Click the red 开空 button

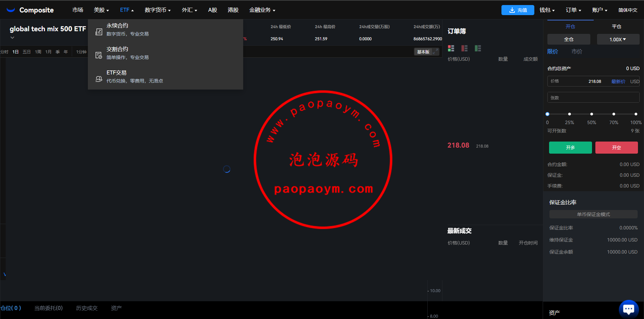tap(616, 148)
